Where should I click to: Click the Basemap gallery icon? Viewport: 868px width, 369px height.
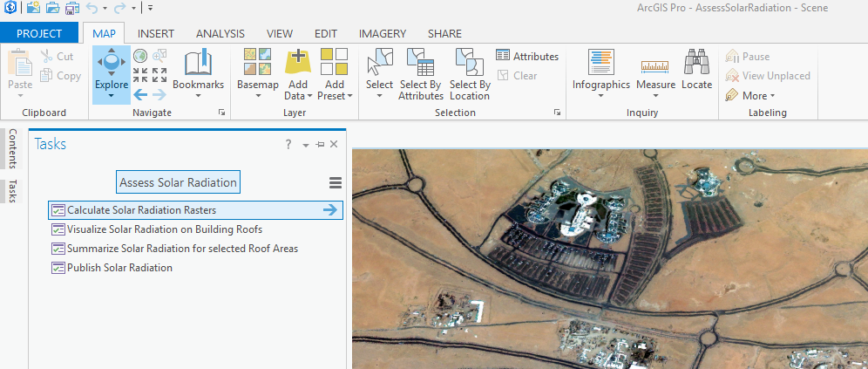pyautogui.click(x=257, y=61)
